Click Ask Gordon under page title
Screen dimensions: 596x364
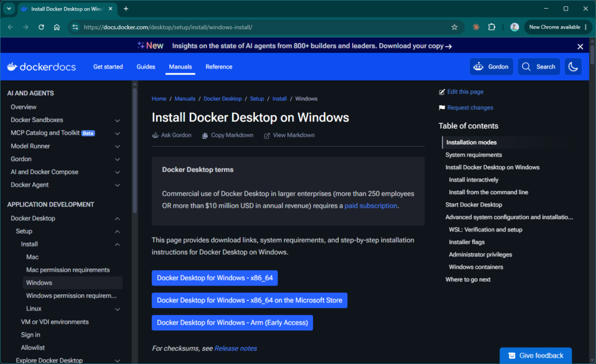(x=172, y=135)
